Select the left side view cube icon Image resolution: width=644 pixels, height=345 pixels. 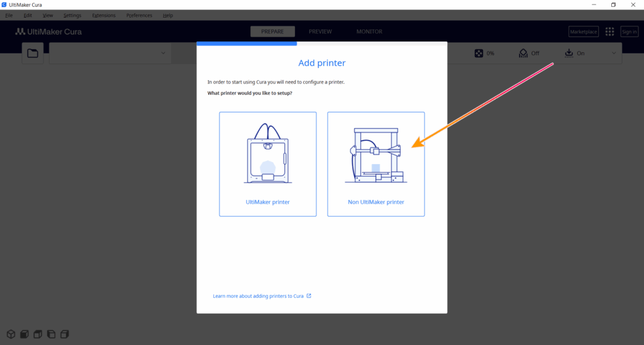[52, 334]
